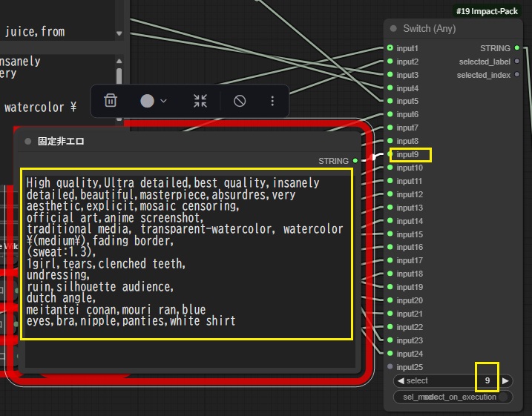This screenshot has width=532, height=416.
Task: Increase the select value with the right arrow
Action: 506,380
